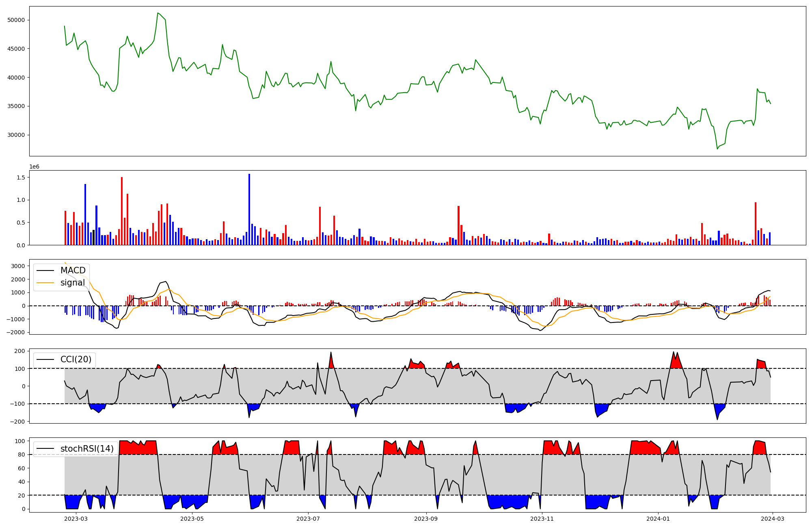Click the 50000 price axis label
The image size is (812, 528).
[x=16, y=20]
